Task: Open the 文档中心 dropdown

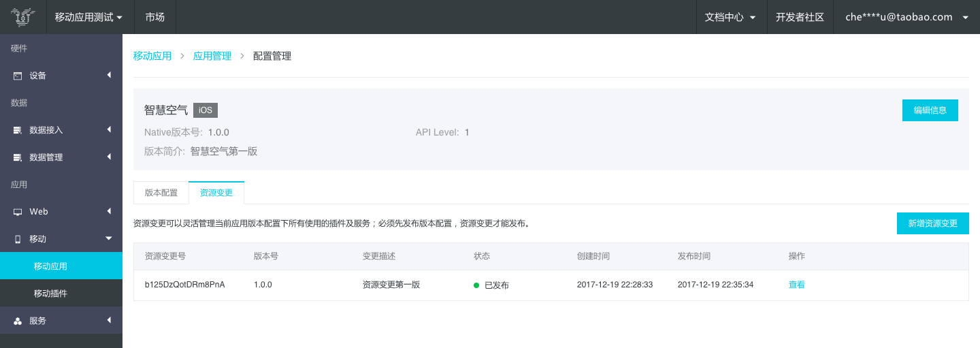Action: [x=730, y=17]
